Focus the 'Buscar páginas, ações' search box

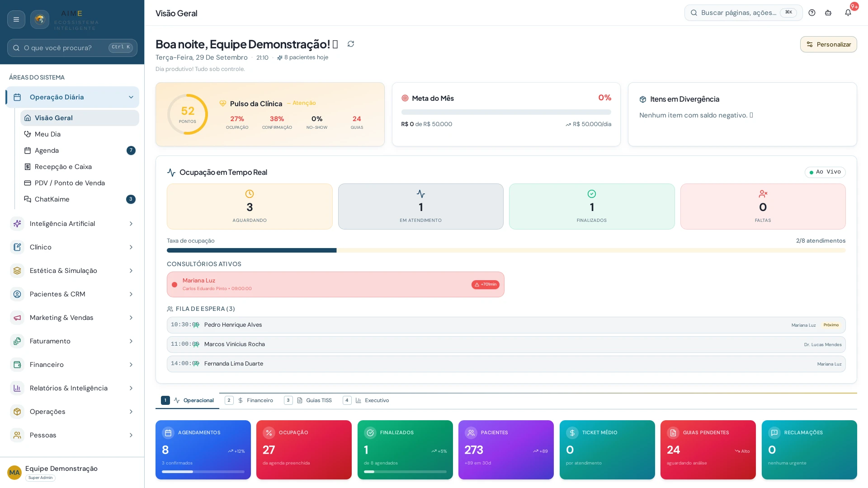(x=743, y=13)
